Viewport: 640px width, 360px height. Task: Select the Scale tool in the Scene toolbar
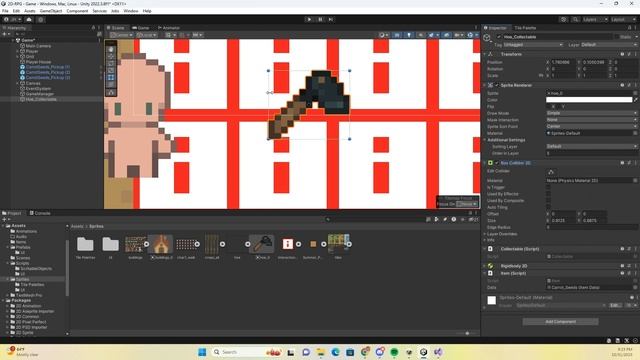tap(111, 70)
